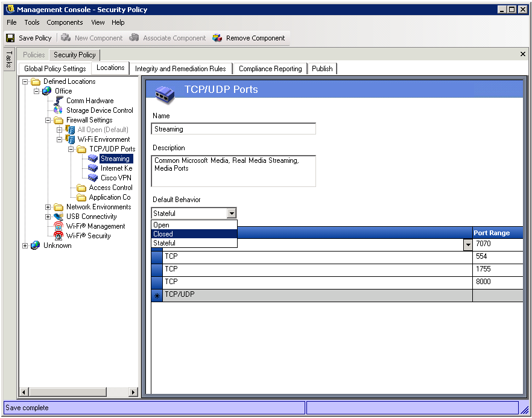Open the port type dropdown arrow for 7070
Viewport: 532px width, 418px height.
(x=467, y=245)
